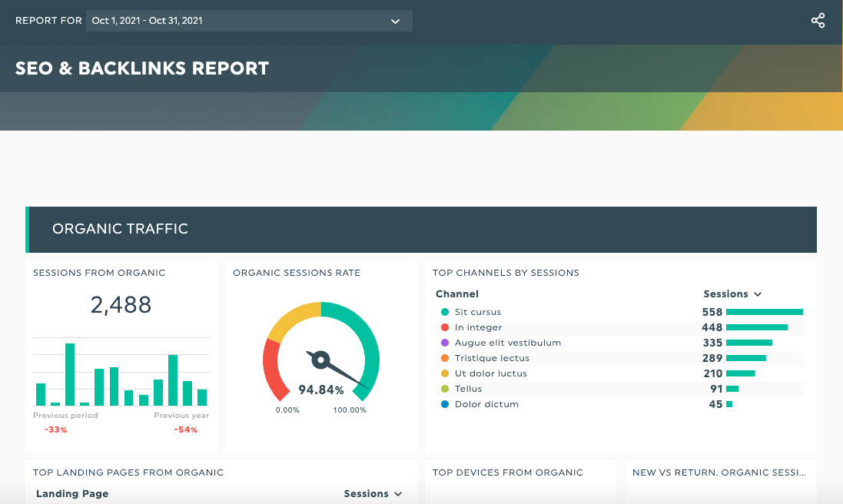Open the report date range dropdown
The width and height of the screenshot is (843, 504).
(249, 21)
